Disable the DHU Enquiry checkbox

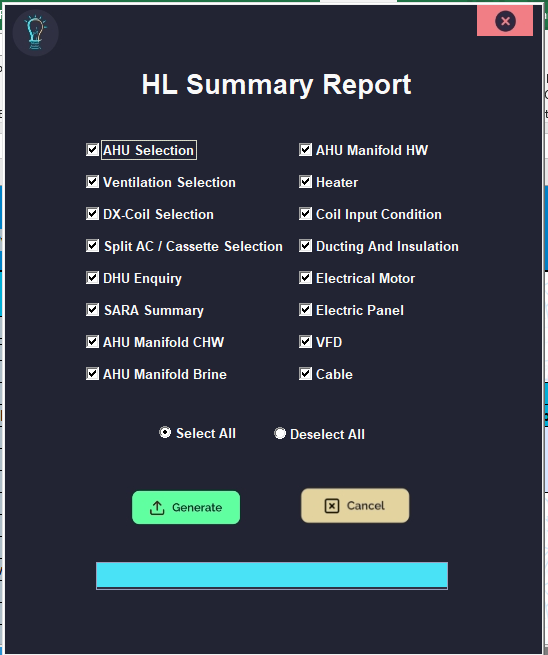click(92, 278)
